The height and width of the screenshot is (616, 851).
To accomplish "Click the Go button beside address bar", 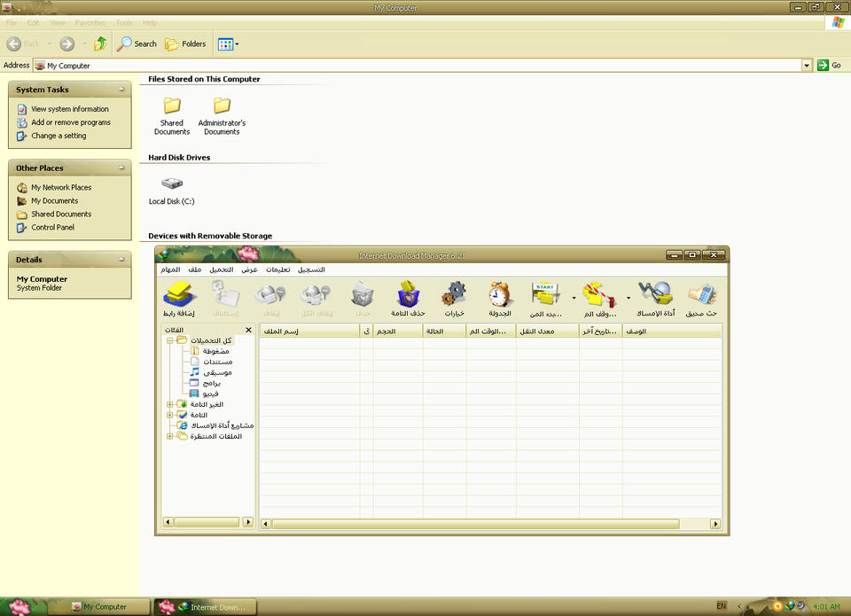I will (x=830, y=65).
